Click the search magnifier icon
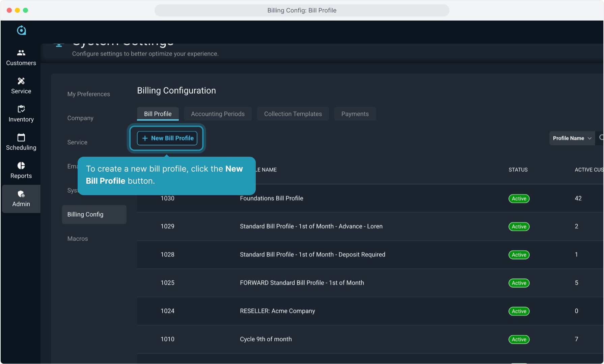The image size is (604, 364). pos(601,138)
